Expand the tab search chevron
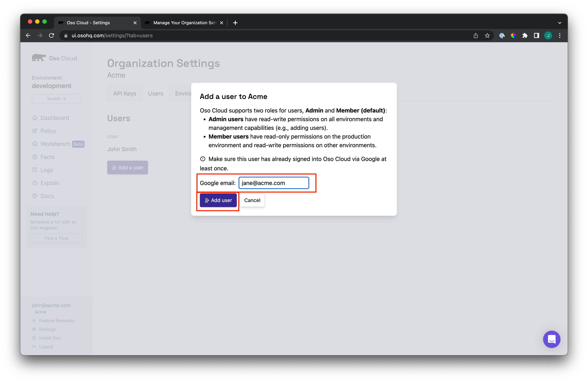 pyautogui.click(x=560, y=23)
